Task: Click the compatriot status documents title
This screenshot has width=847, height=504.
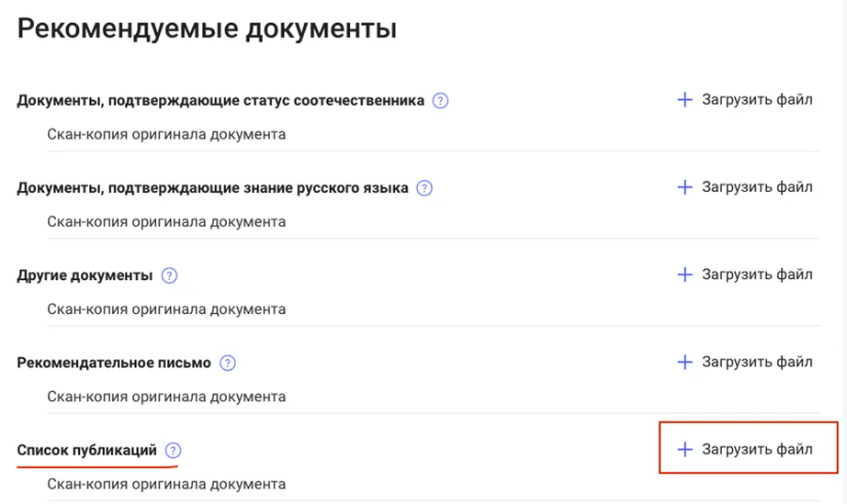Action: (220, 101)
